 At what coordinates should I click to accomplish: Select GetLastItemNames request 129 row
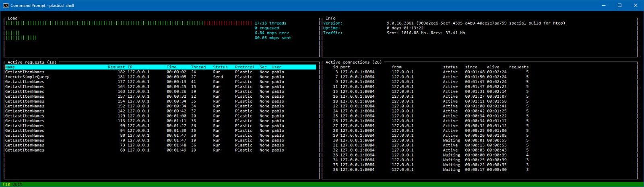[x=160, y=116]
